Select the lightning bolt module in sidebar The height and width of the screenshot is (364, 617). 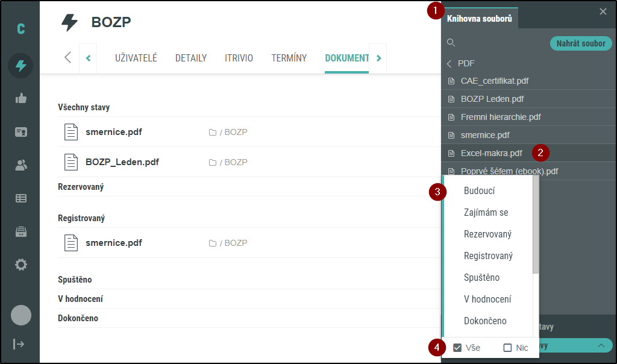click(20, 65)
